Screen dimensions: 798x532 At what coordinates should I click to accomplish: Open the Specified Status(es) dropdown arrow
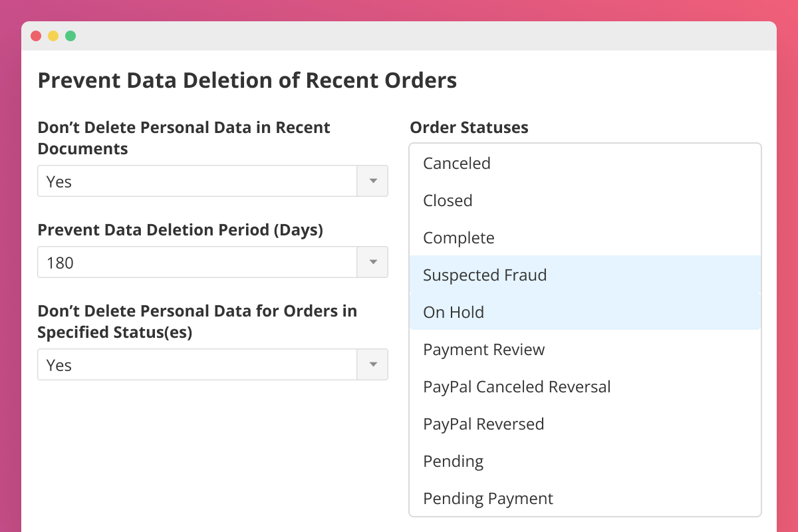pyautogui.click(x=373, y=364)
